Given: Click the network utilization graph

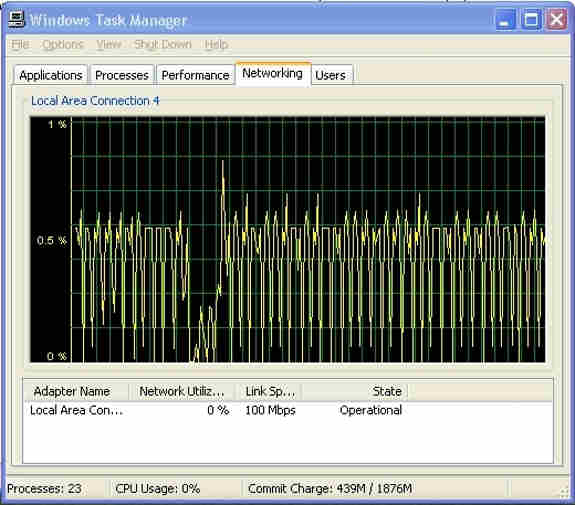Looking at the screenshot, I should tap(288, 239).
